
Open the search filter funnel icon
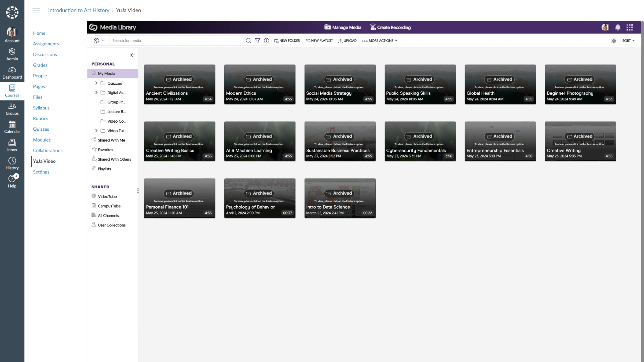coord(258,41)
